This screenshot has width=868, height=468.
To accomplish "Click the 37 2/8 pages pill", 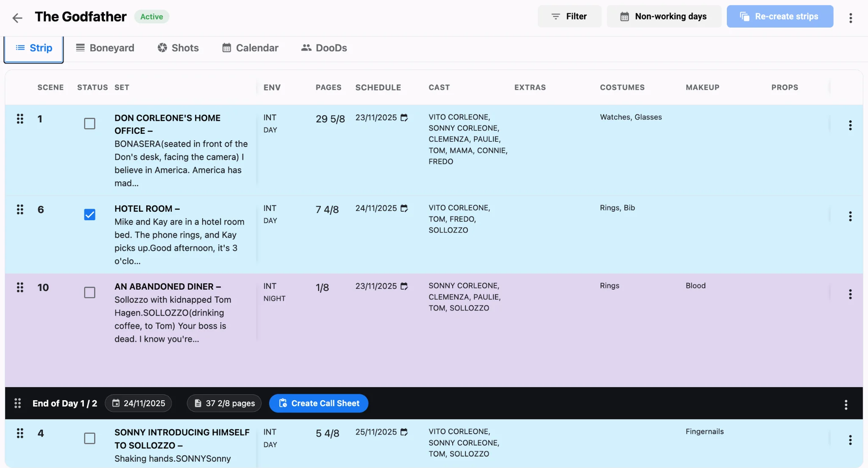I will [x=224, y=403].
